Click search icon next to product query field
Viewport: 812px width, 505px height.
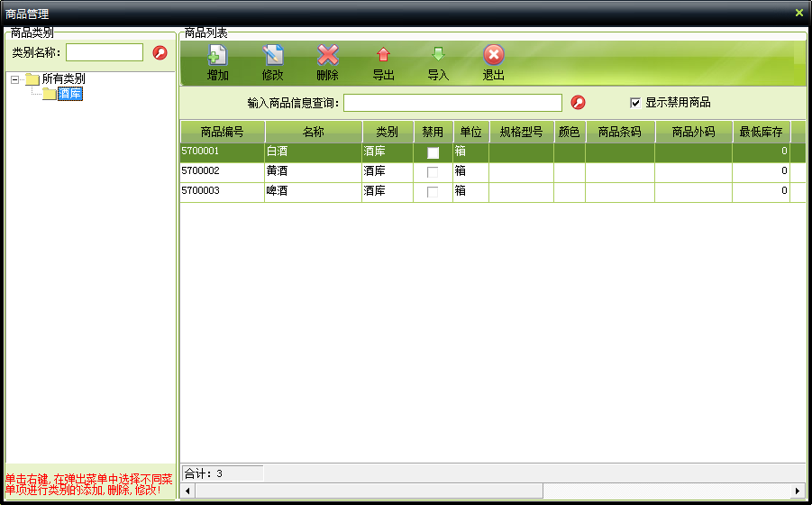pos(579,103)
